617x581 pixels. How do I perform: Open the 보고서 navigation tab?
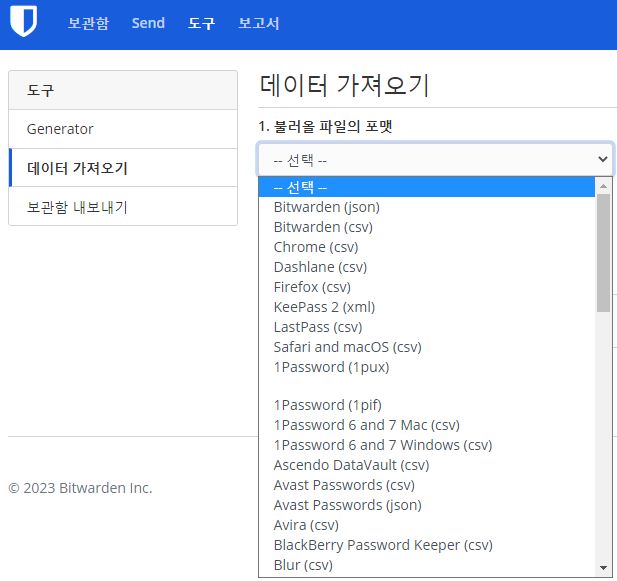259,23
